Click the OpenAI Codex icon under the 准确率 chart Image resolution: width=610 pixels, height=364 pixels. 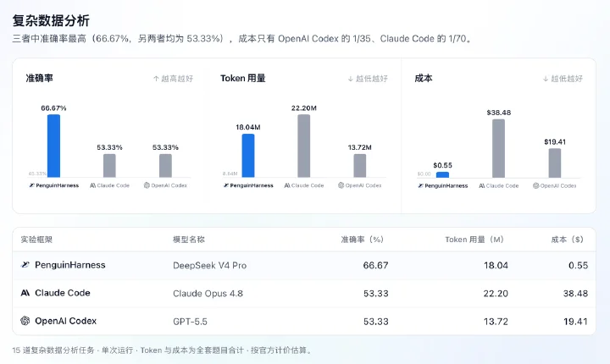[147, 185]
